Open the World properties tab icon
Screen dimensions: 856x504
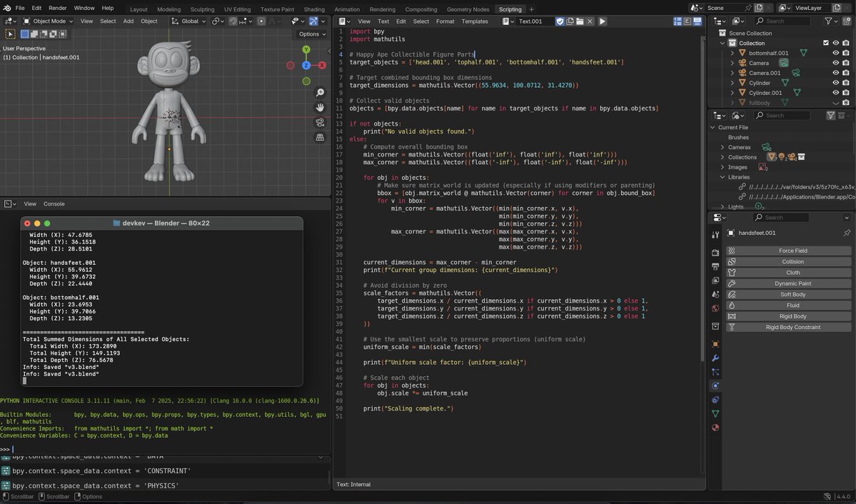(x=715, y=308)
